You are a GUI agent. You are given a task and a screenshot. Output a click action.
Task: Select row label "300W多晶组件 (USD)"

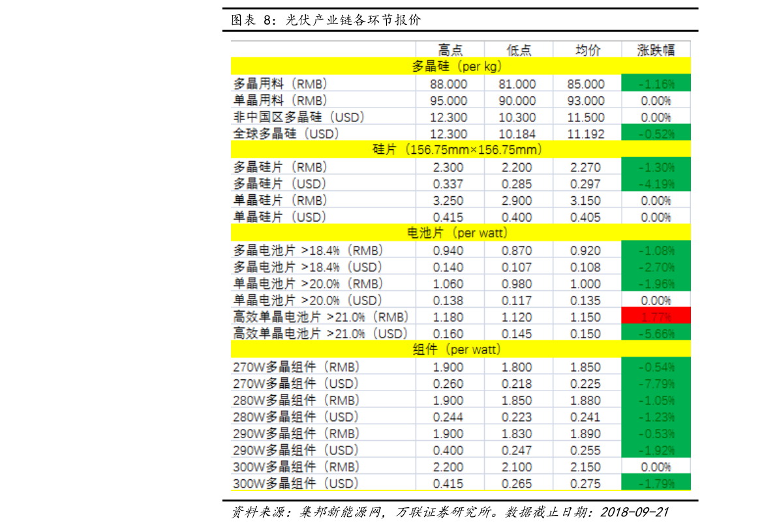pos(296,484)
